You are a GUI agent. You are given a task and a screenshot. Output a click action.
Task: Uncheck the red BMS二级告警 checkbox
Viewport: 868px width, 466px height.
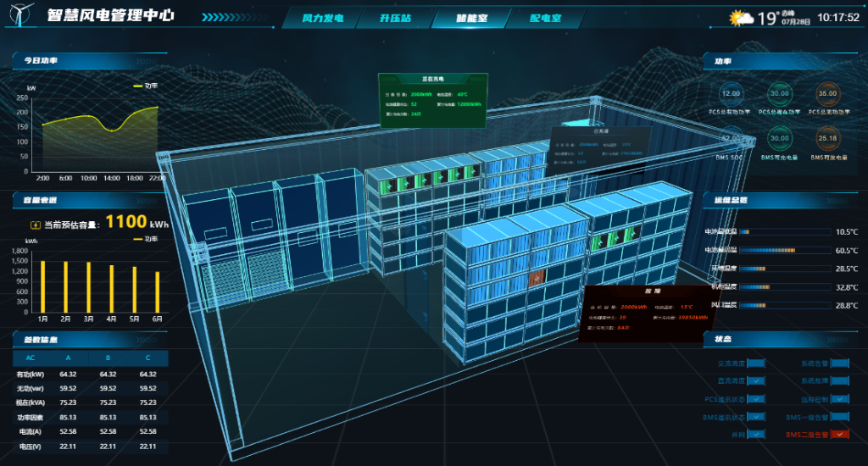[x=840, y=435]
